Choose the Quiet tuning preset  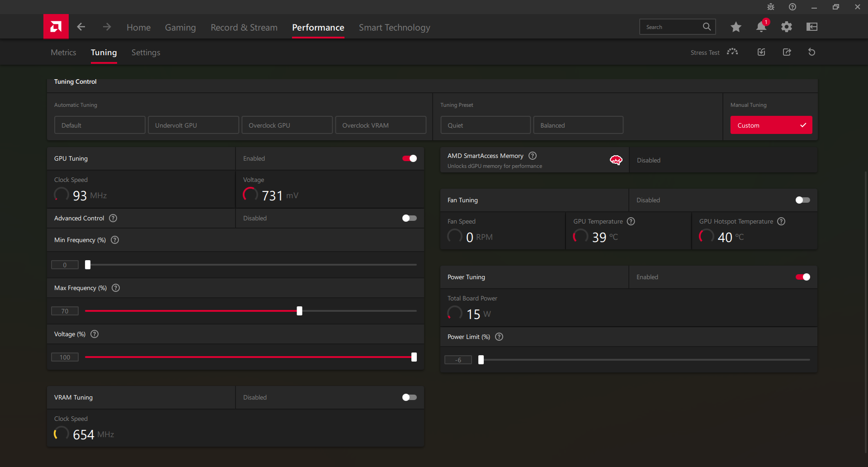click(485, 125)
